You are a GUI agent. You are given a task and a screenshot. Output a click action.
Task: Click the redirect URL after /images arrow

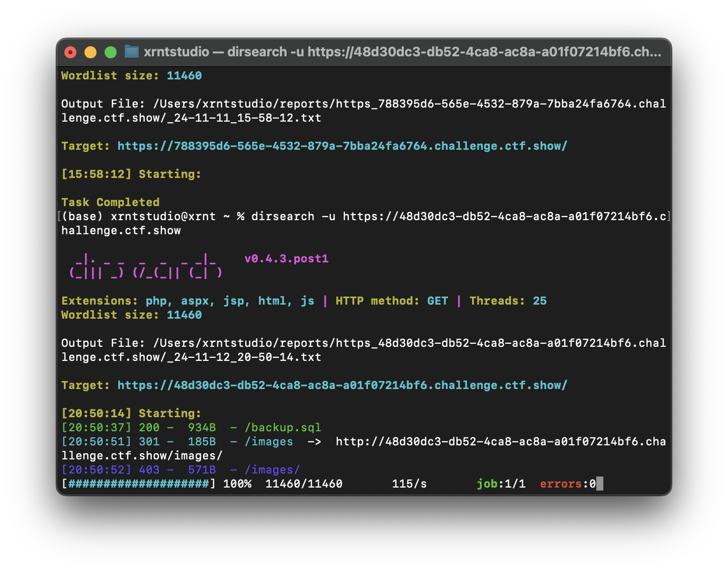click(x=363, y=449)
